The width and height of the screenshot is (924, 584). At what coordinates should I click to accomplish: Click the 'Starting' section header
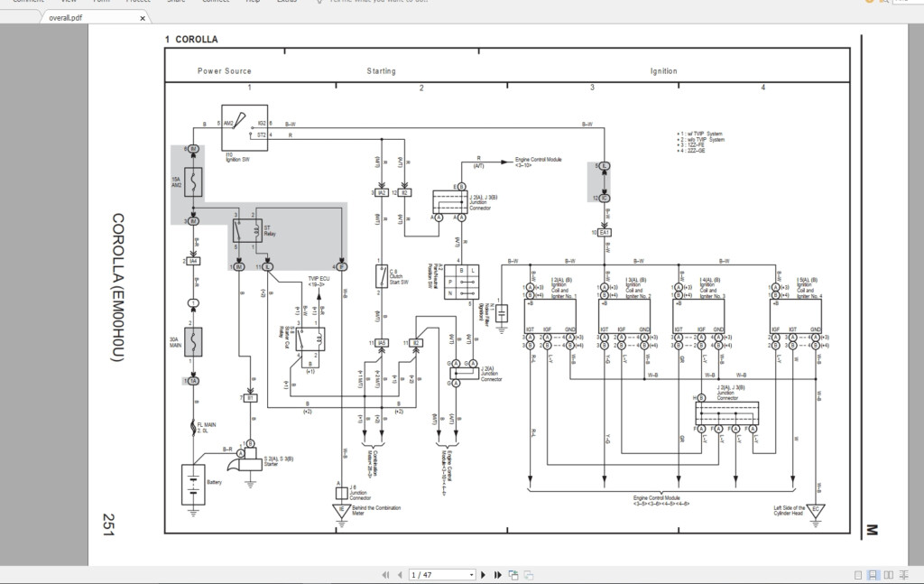tap(382, 70)
